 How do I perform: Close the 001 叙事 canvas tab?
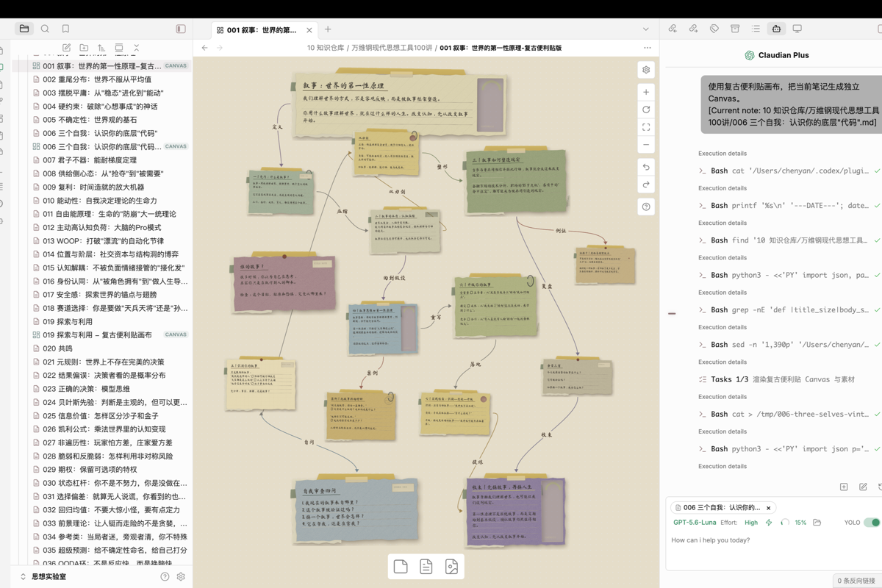pos(309,30)
